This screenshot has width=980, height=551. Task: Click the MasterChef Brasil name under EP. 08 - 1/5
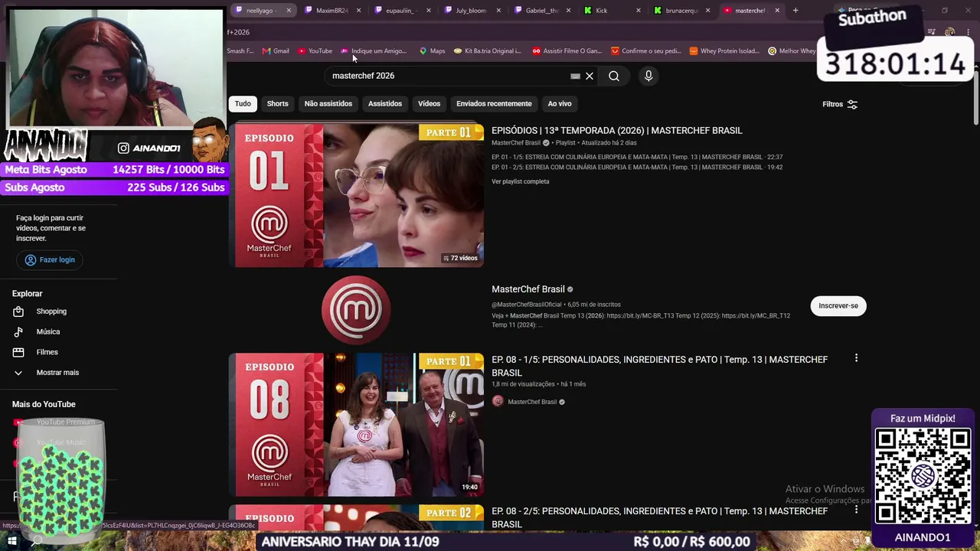coord(532,402)
